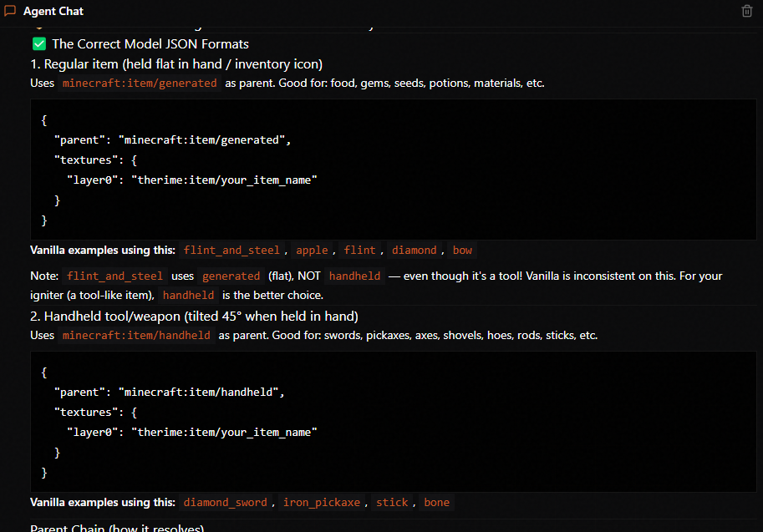Click the "The Correct Model JSON Formats" heading

[x=150, y=43]
